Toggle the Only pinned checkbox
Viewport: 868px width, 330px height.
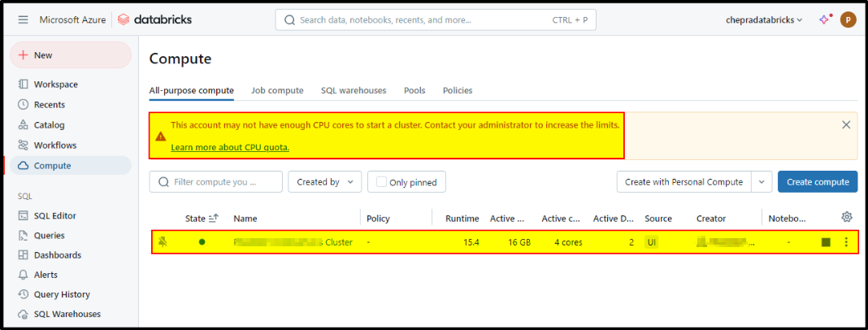(381, 182)
